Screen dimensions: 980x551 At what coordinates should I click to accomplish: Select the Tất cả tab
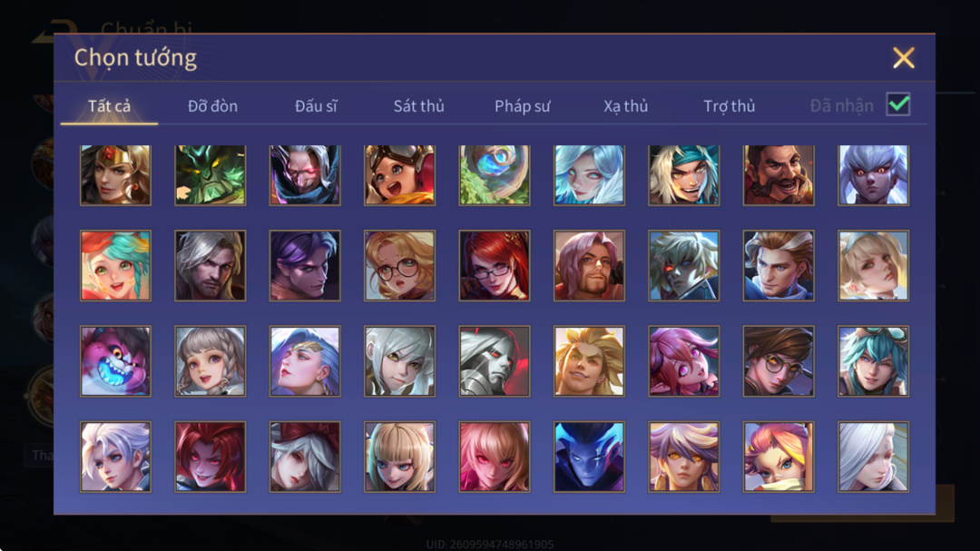(x=110, y=105)
